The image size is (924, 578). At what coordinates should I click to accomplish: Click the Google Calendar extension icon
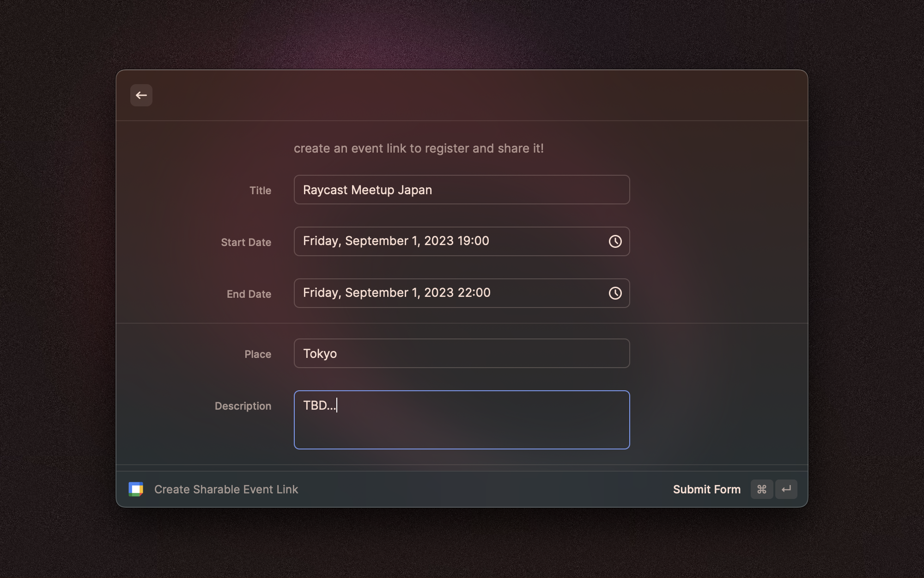136,489
